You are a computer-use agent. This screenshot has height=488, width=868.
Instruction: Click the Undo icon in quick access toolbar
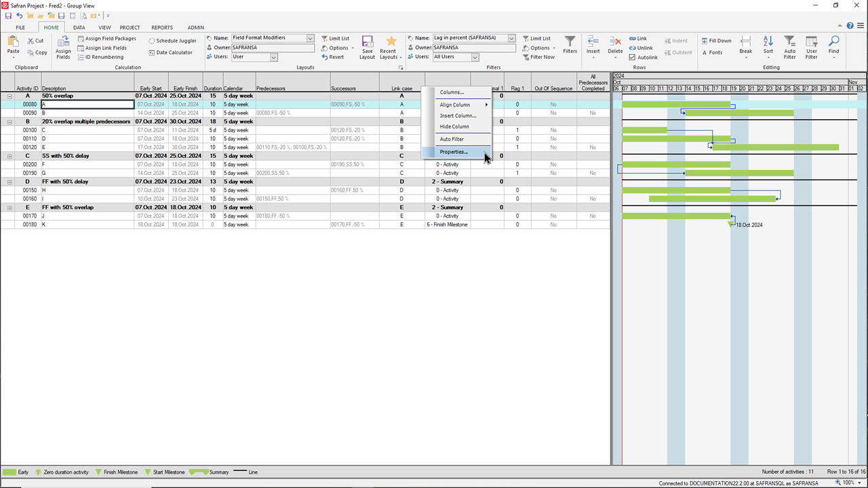(x=19, y=16)
